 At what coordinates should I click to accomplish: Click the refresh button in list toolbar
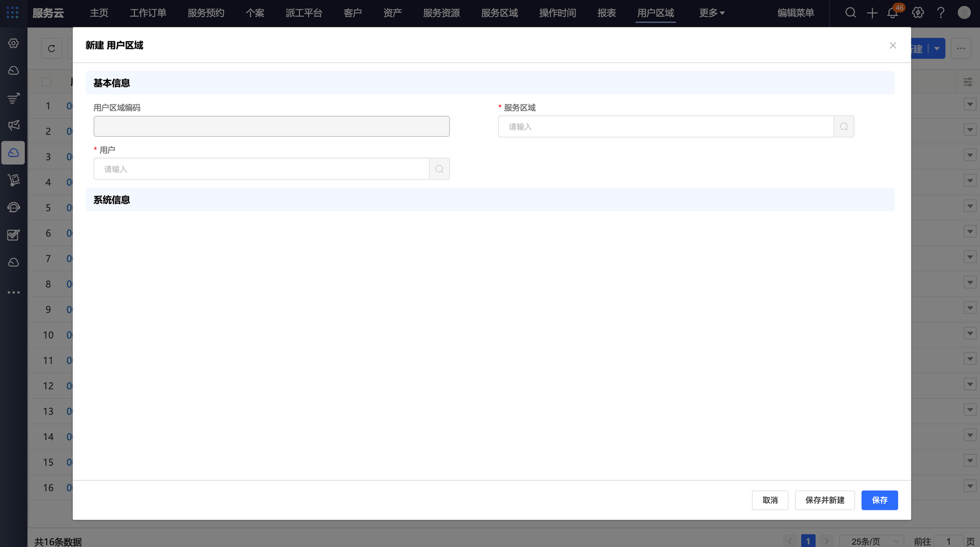click(x=51, y=49)
